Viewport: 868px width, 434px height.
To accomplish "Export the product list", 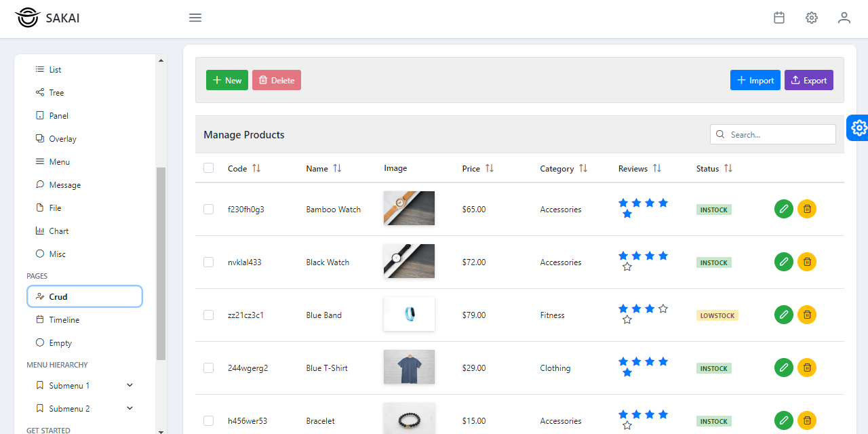I will pyautogui.click(x=808, y=79).
